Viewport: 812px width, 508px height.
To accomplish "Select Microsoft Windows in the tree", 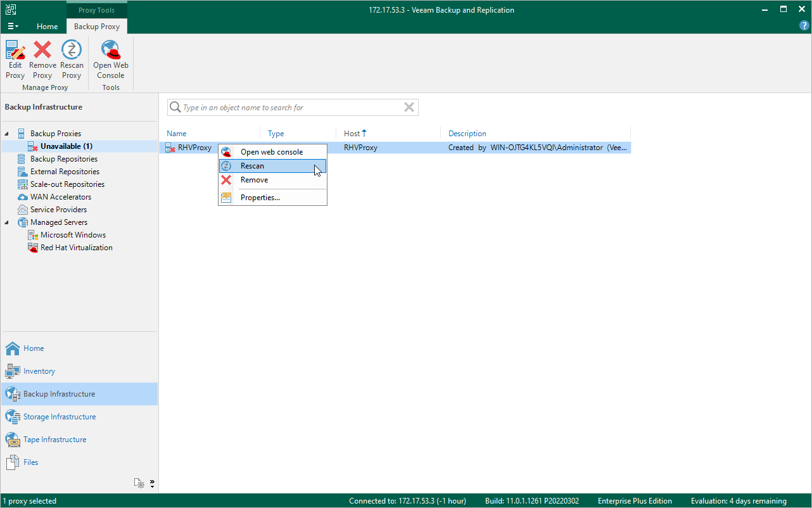I will coord(73,235).
